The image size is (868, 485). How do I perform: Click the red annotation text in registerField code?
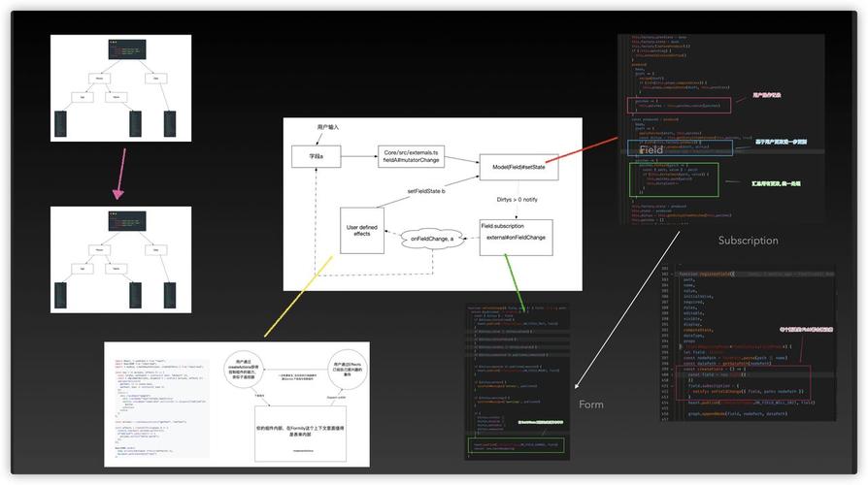click(x=806, y=329)
